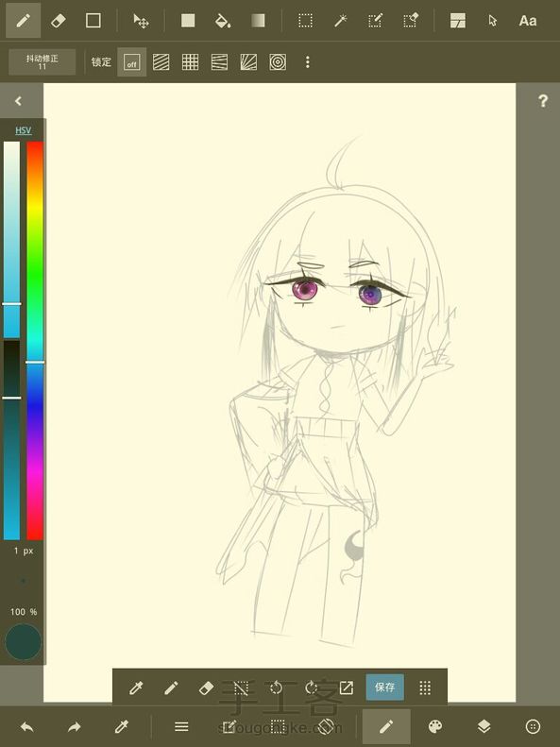
Task: Open the Layers panel icon
Action: (x=484, y=726)
